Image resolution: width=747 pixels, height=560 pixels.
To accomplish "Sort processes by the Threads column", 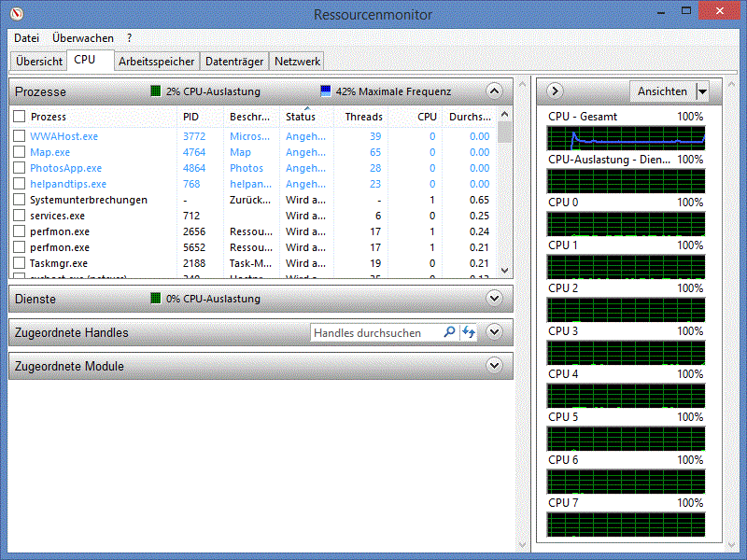I will coord(363,117).
